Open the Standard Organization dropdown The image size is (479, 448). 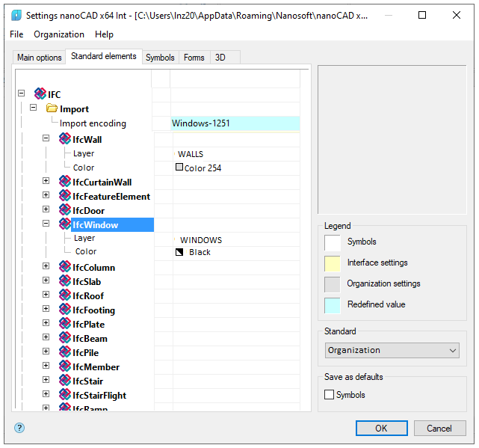[392, 351]
